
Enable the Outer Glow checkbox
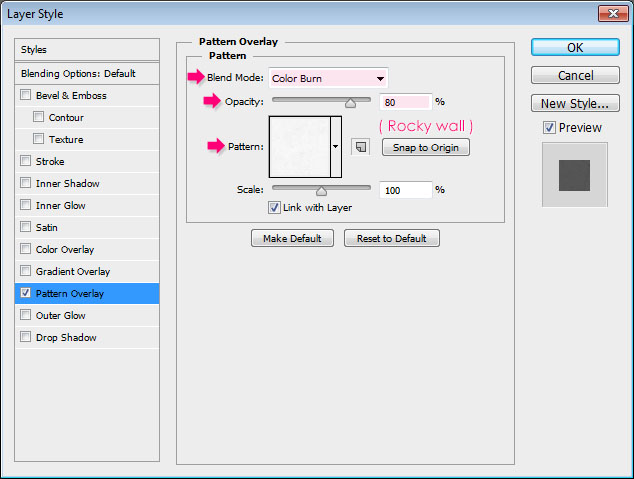pos(25,314)
